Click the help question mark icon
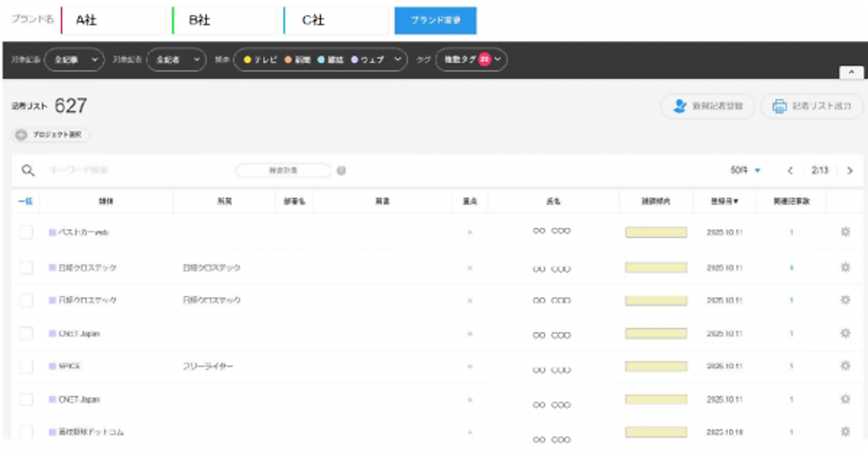The image size is (868, 456). pyautogui.click(x=341, y=171)
